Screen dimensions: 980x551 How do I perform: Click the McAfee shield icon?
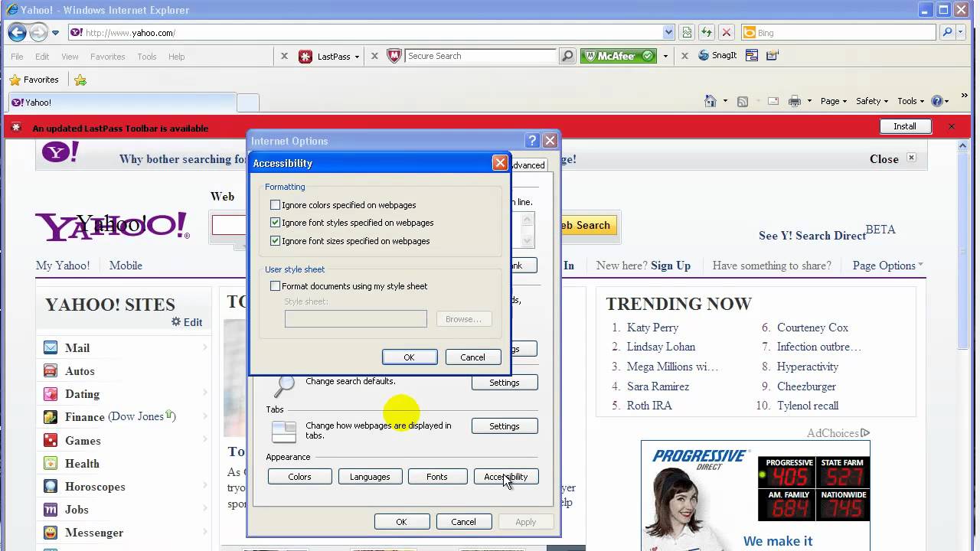[394, 56]
